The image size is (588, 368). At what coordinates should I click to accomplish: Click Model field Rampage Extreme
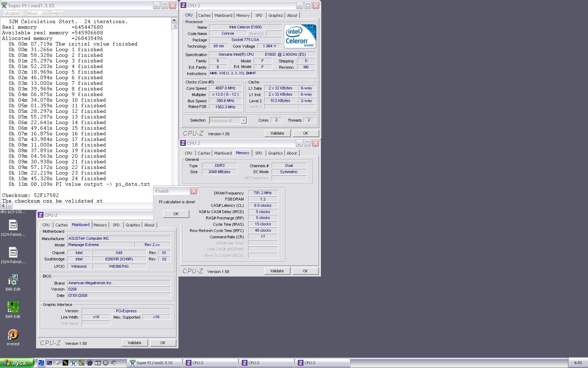pos(100,245)
